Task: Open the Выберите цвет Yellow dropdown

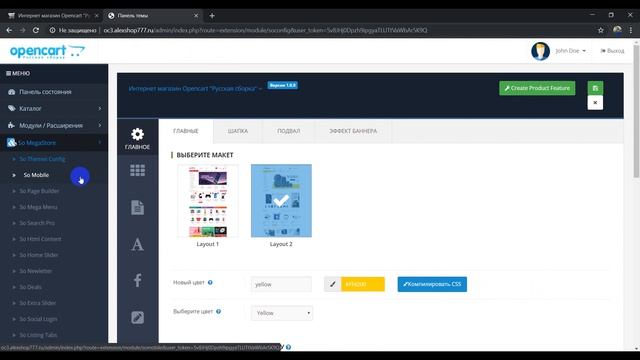Action: pyautogui.click(x=282, y=313)
